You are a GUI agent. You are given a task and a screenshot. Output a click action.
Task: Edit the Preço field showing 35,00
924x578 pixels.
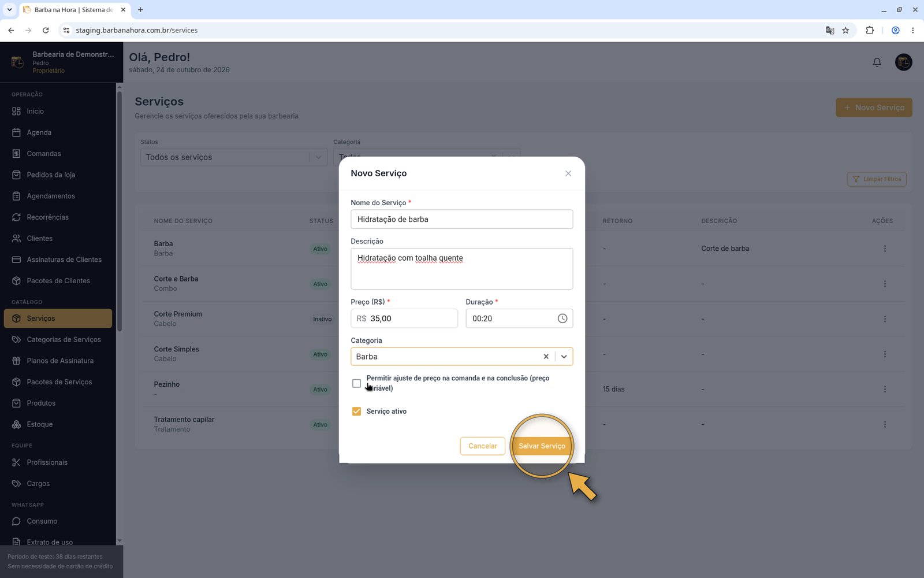[x=404, y=318]
